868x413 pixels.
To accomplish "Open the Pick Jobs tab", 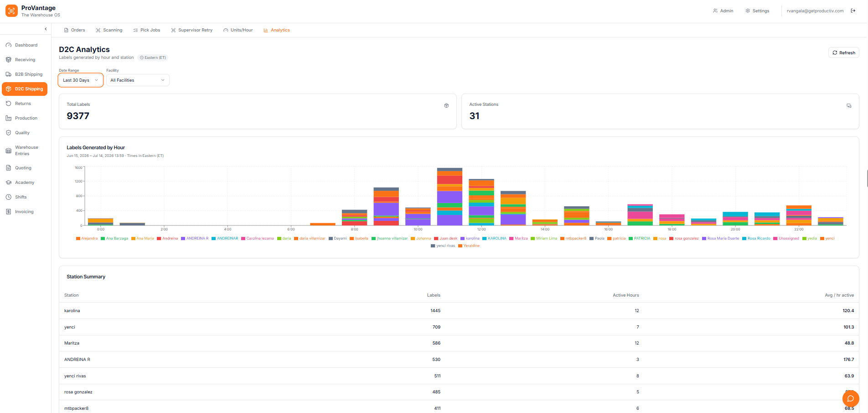I will coord(146,30).
